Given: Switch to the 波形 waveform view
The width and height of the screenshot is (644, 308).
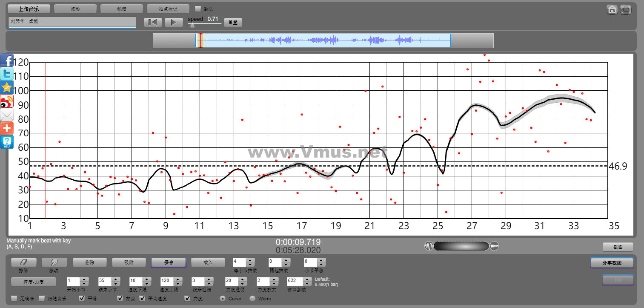Looking at the screenshot, I should 75,9.
